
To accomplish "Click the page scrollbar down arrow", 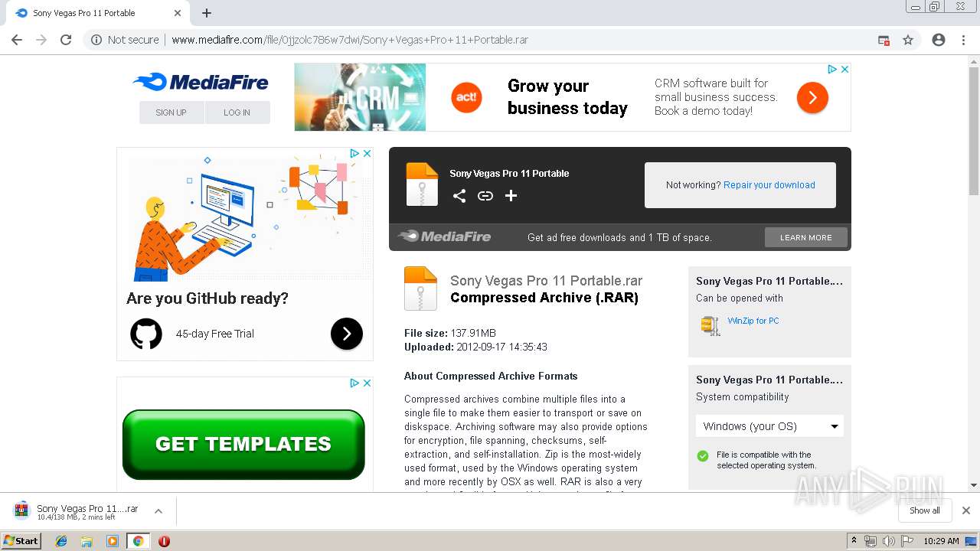I will click(x=974, y=485).
